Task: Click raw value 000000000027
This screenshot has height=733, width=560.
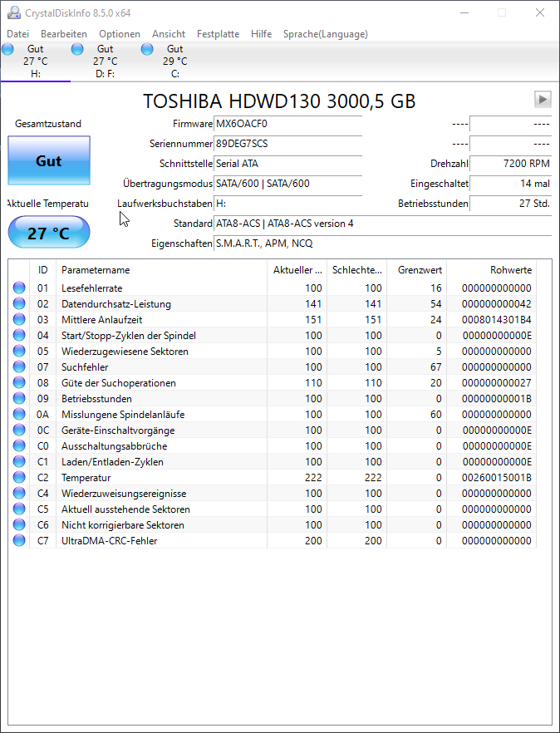Action: point(496,383)
